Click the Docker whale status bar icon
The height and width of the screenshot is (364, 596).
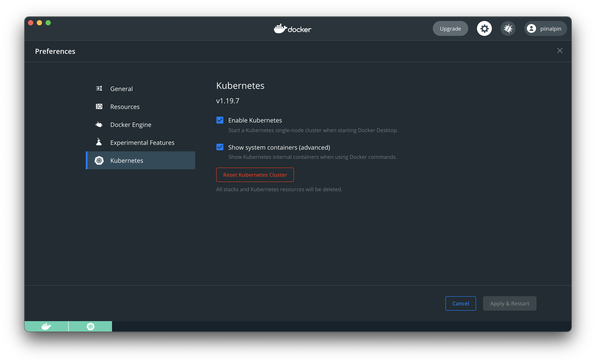(46, 326)
